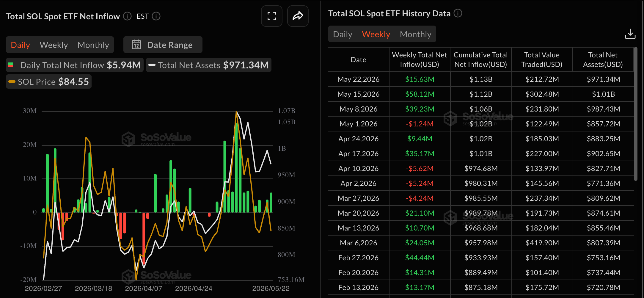Open the Date Range picker
This screenshot has height=298, width=644.
(163, 45)
